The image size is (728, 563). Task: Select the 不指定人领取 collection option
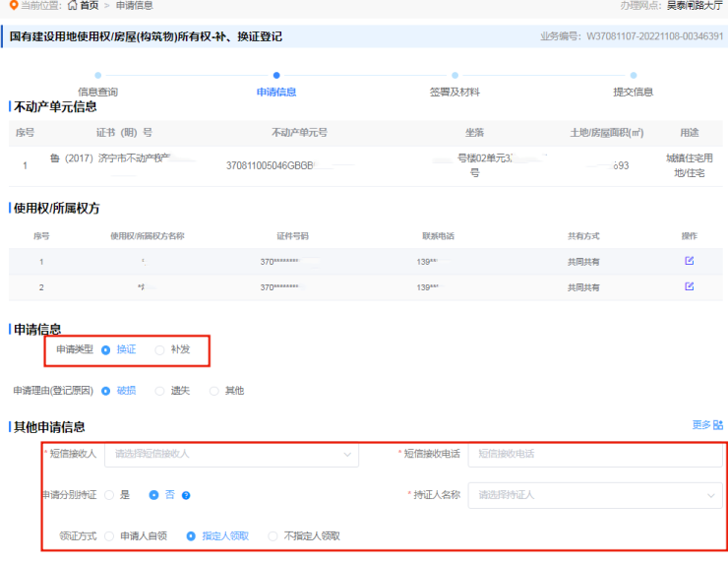pos(273,536)
